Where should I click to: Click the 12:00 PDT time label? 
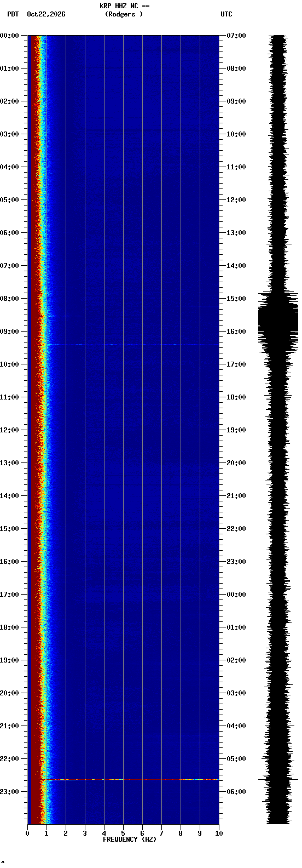pos(9,430)
